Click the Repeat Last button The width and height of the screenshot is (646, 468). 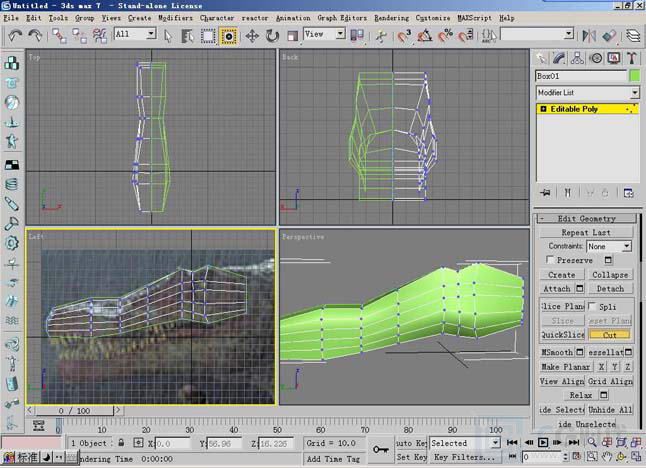(x=586, y=232)
